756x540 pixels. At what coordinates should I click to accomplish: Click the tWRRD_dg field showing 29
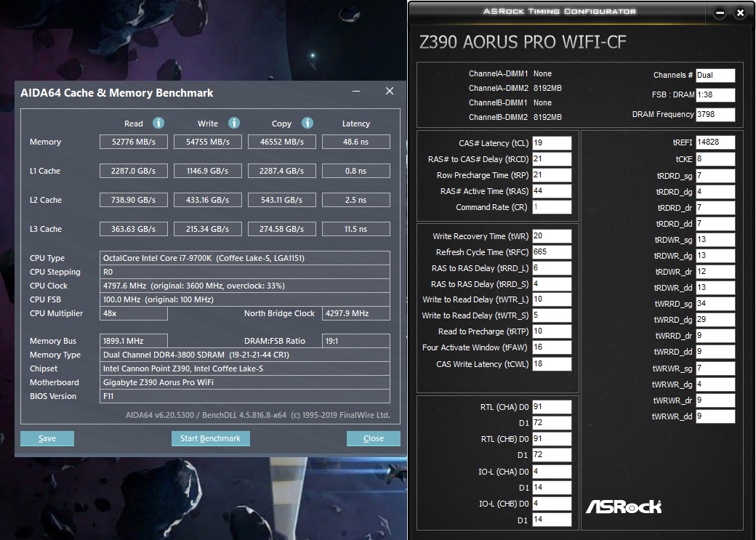tap(715, 320)
